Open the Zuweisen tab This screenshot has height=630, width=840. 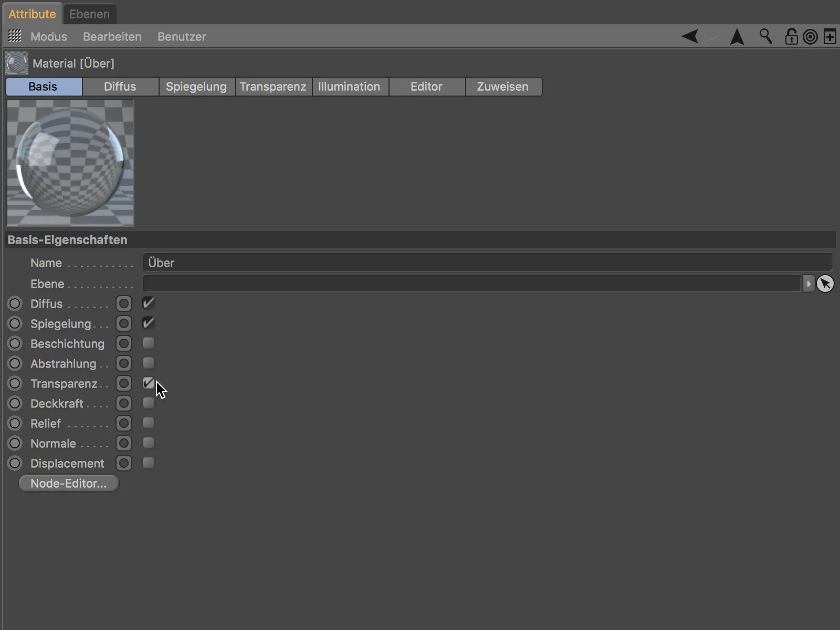pos(503,87)
